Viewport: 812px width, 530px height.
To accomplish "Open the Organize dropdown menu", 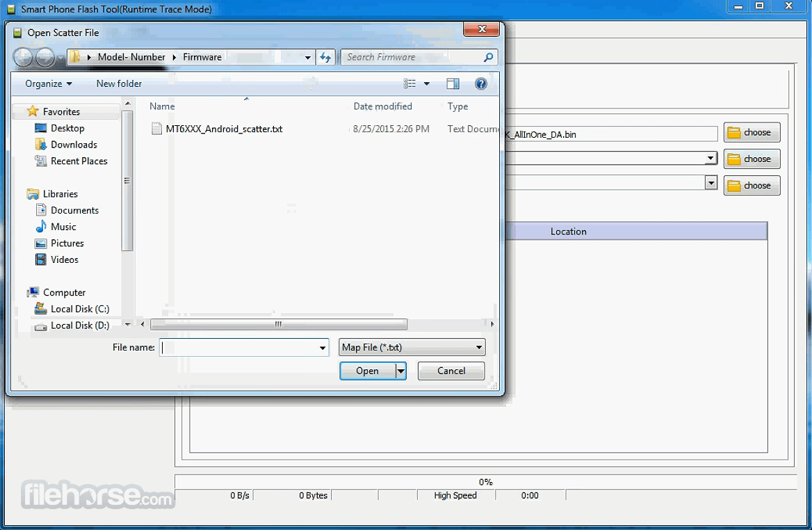I will 48,83.
